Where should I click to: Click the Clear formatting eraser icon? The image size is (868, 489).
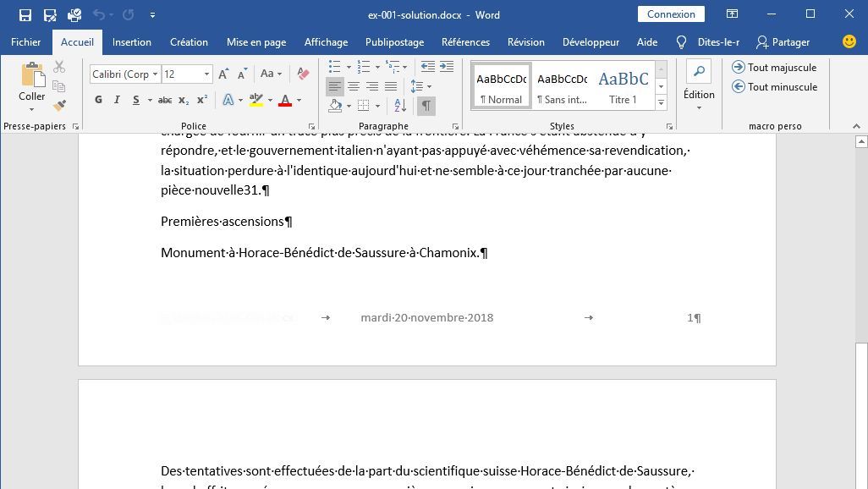pyautogui.click(x=303, y=74)
